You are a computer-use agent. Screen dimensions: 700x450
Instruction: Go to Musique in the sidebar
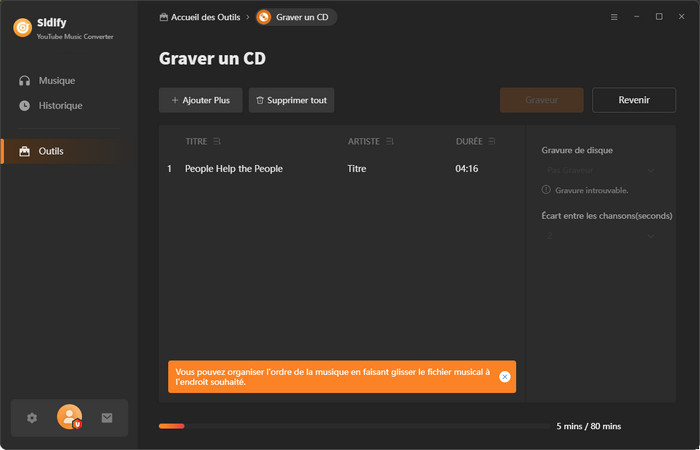click(56, 80)
